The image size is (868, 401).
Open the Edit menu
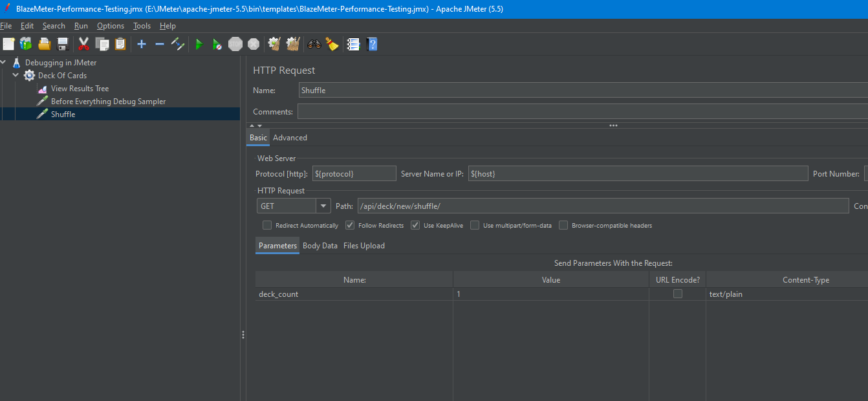click(x=27, y=26)
